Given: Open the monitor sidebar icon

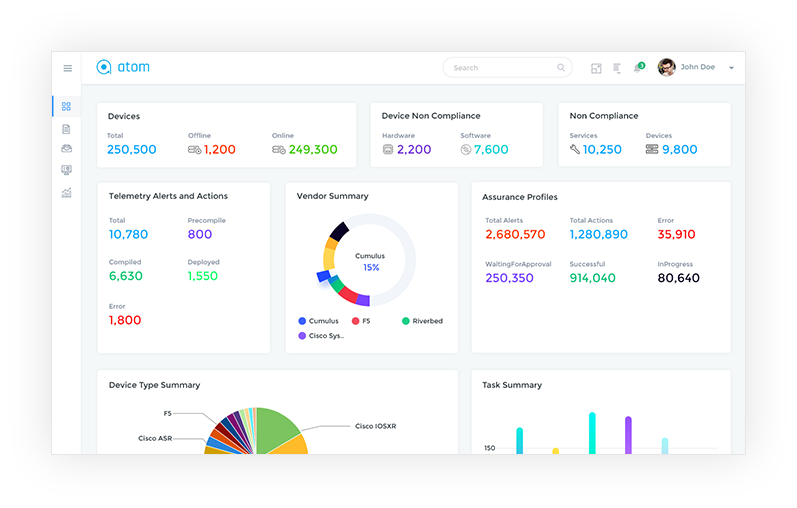Looking at the screenshot, I should pyautogui.click(x=66, y=170).
